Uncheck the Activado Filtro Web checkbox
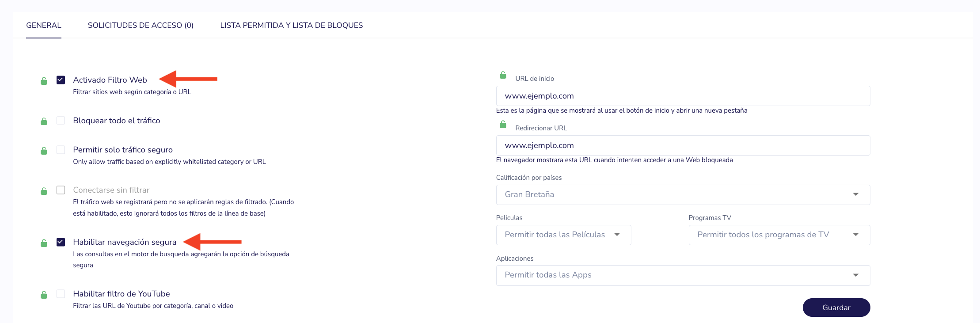This screenshot has width=980, height=323. pos(61,80)
